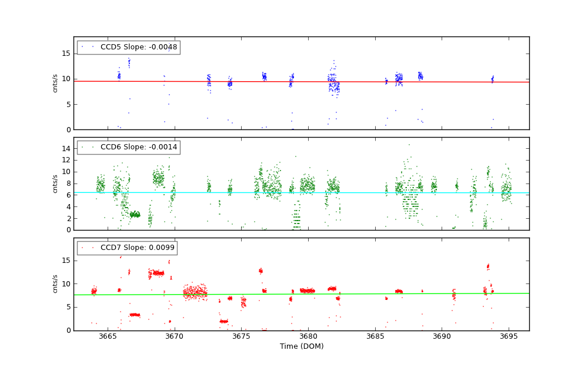The height and width of the screenshot is (367, 588).
Task: Click the cnts/s label of bottom panel
Action: pos(55,284)
